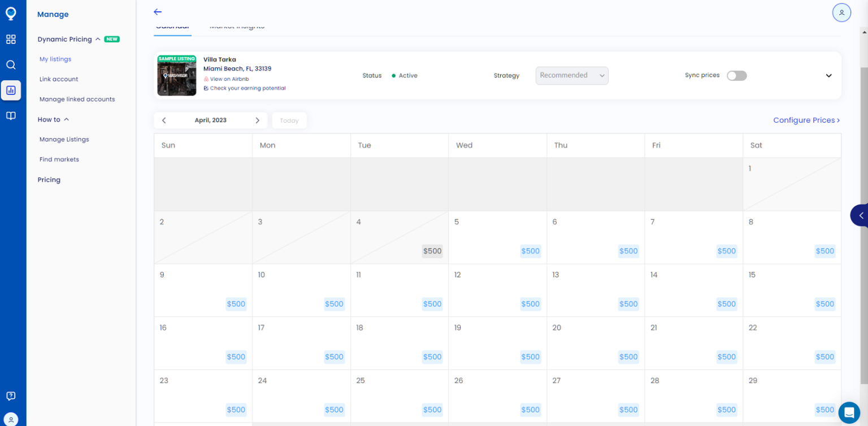
Task: Collapse the Dynamic Pricing sidebar section
Action: tap(98, 40)
